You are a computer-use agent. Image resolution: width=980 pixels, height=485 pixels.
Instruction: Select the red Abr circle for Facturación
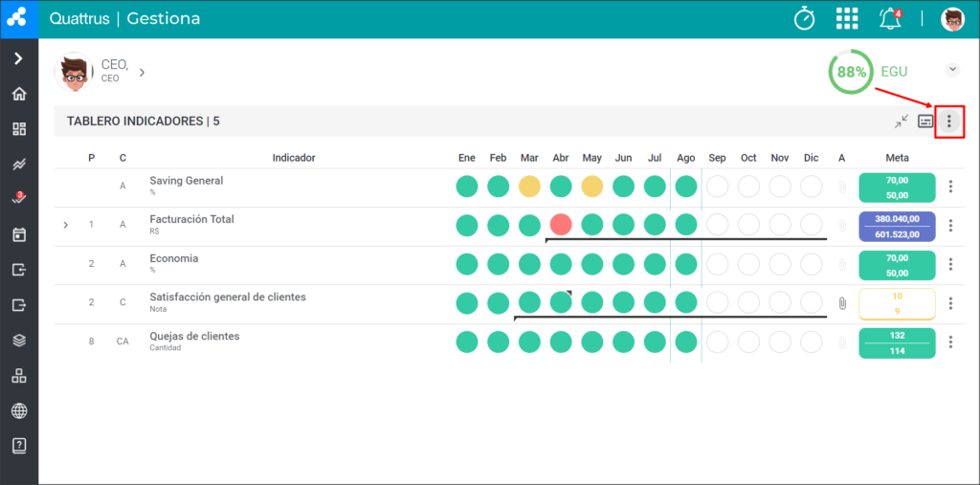coord(561,225)
